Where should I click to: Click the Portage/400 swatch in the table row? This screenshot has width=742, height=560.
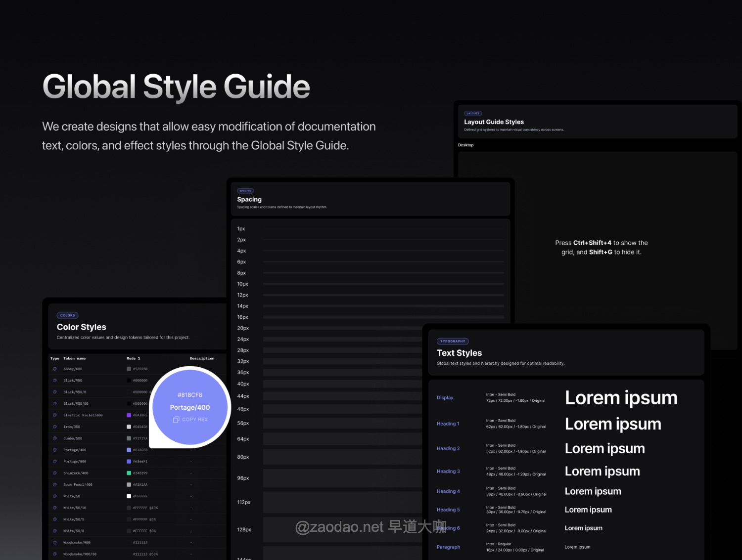click(x=129, y=450)
